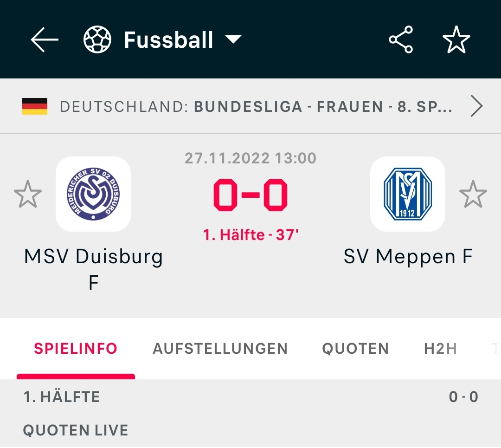Select the H2H tab
Image resolution: width=501 pixels, height=448 pixels.
pyautogui.click(x=440, y=349)
